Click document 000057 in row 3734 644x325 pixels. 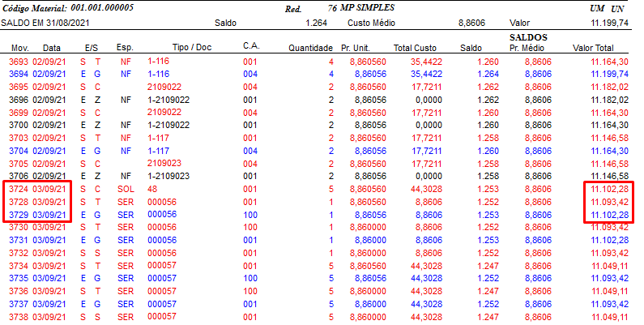click(162, 265)
